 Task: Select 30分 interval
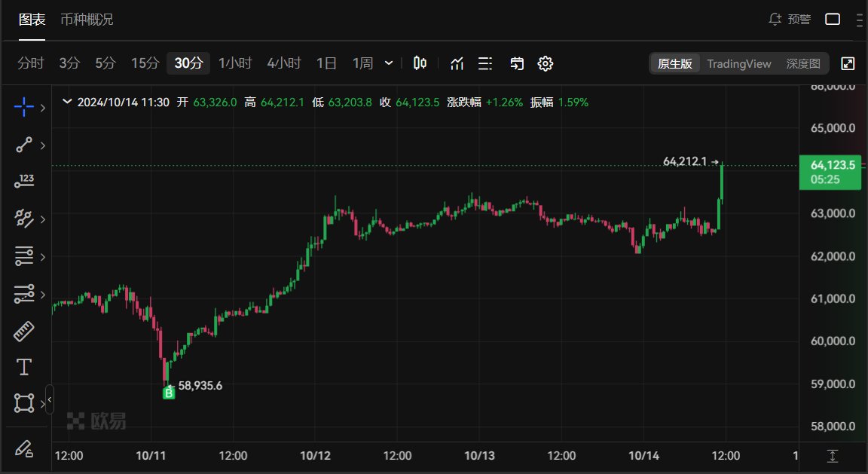pos(189,63)
